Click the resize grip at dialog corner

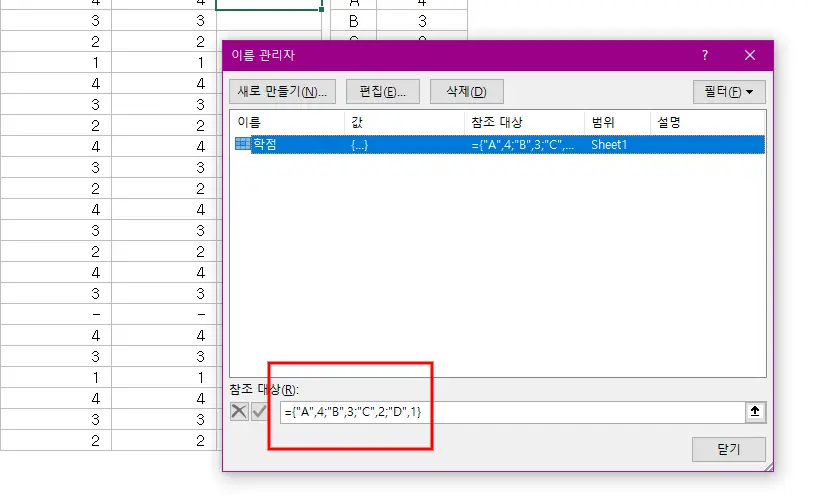point(768,467)
